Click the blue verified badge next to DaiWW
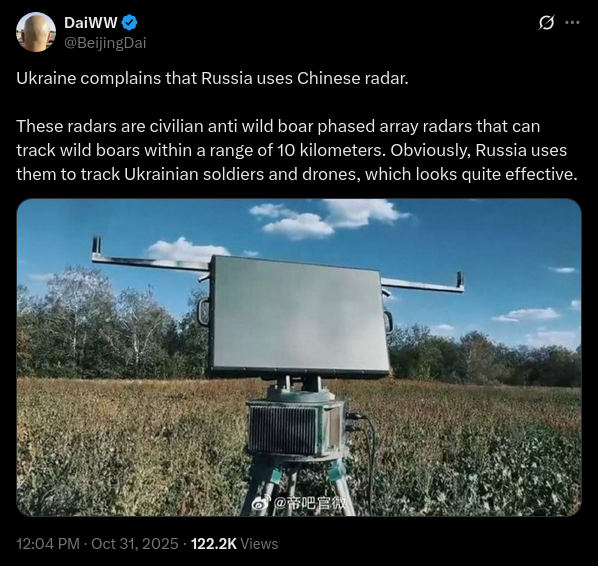This screenshot has height=566, width=598. 129,23
